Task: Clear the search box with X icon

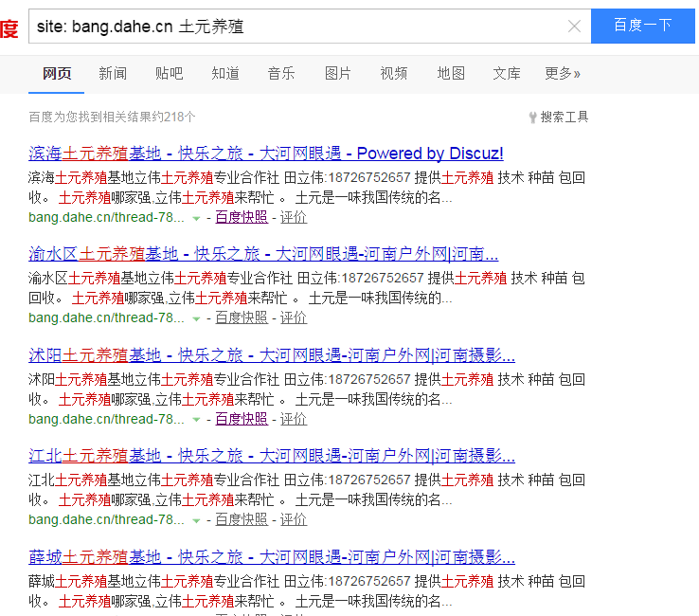Action: coord(574,27)
